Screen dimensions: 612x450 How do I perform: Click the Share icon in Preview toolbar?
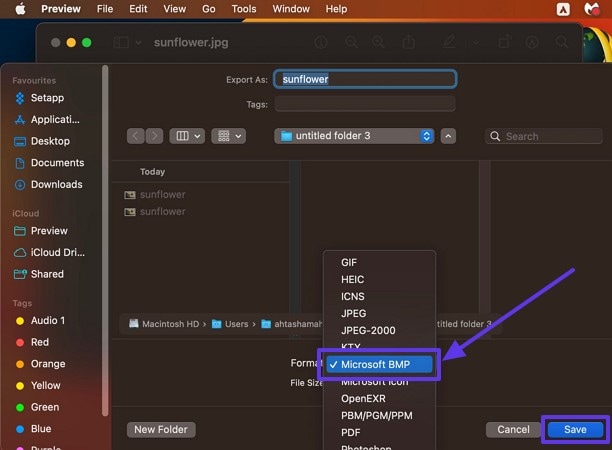[409, 41]
